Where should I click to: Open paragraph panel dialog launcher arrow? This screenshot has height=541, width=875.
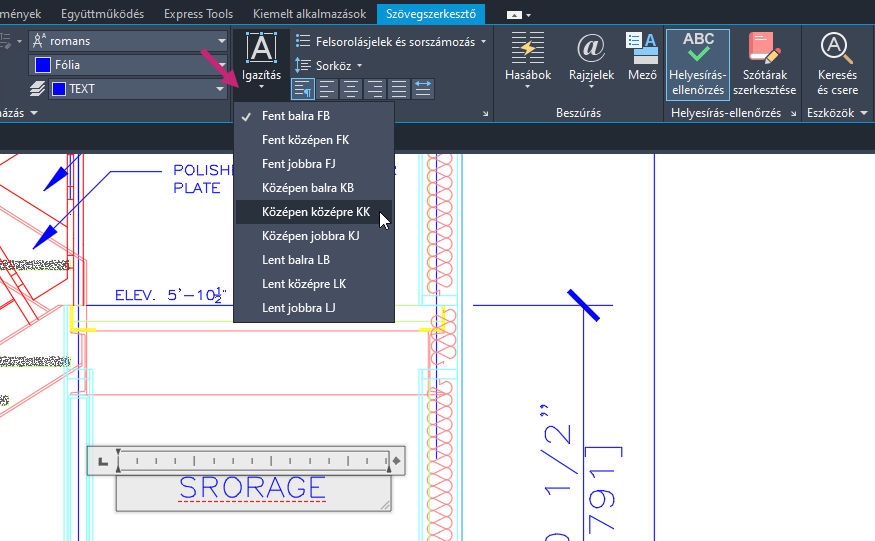[485, 113]
